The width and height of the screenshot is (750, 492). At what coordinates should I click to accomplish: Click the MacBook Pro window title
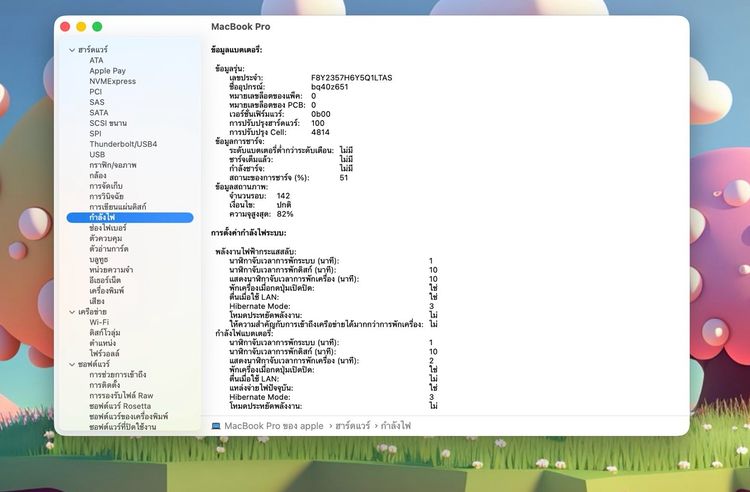coord(241,27)
